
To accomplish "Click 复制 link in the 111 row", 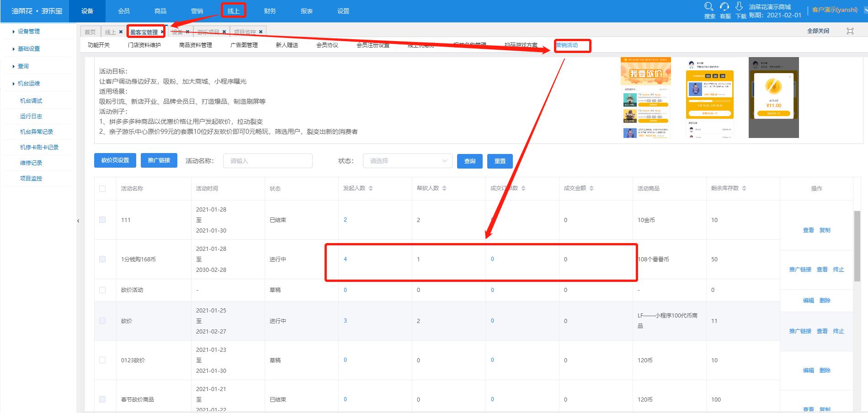I will tap(825, 230).
